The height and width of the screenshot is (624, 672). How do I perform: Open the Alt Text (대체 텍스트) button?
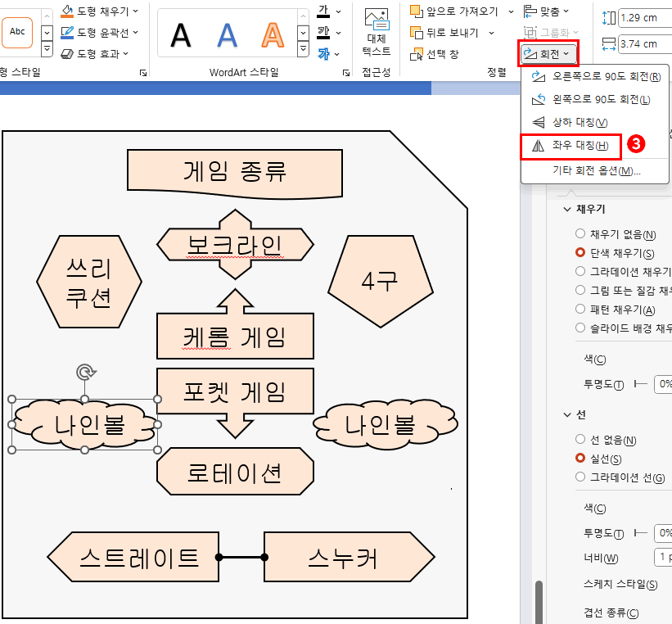click(x=377, y=33)
